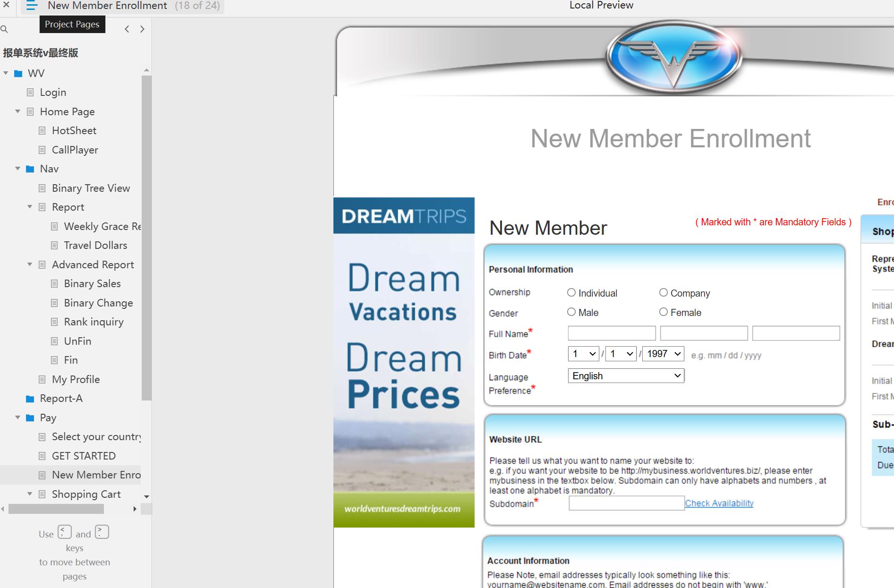Open Binary Tree View page
Image resolution: width=894 pixels, height=588 pixels.
[91, 188]
